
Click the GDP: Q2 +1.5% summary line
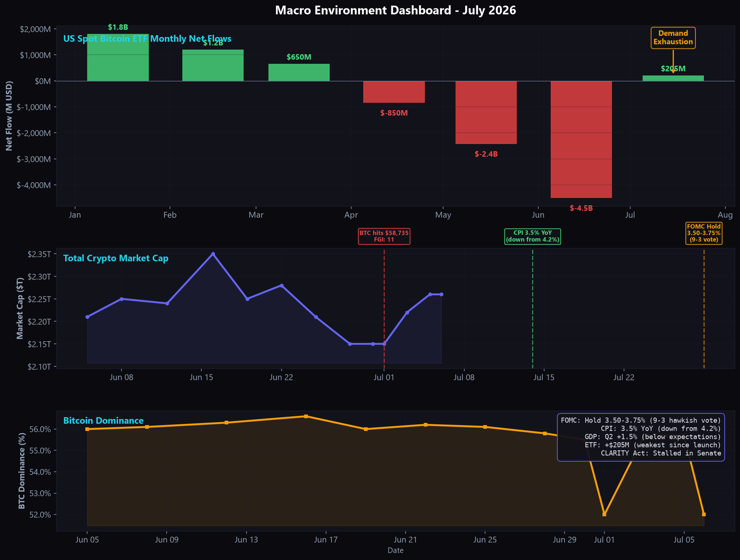(x=653, y=437)
